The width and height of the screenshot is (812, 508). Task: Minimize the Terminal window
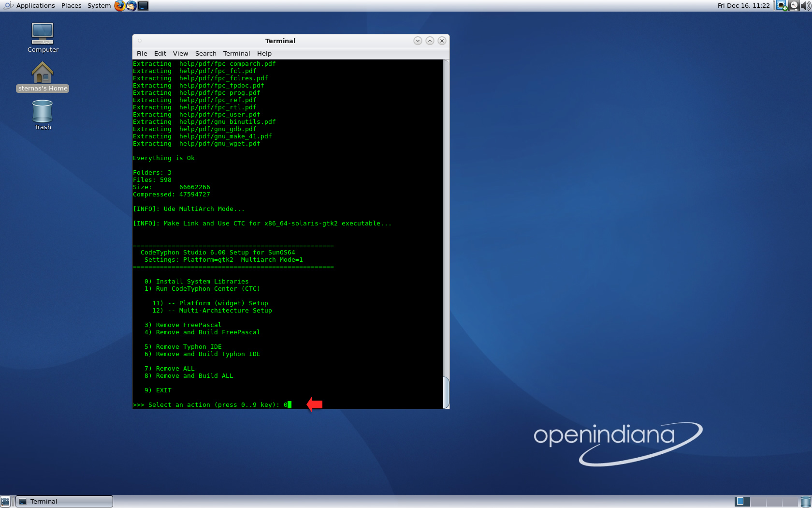(418, 41)
